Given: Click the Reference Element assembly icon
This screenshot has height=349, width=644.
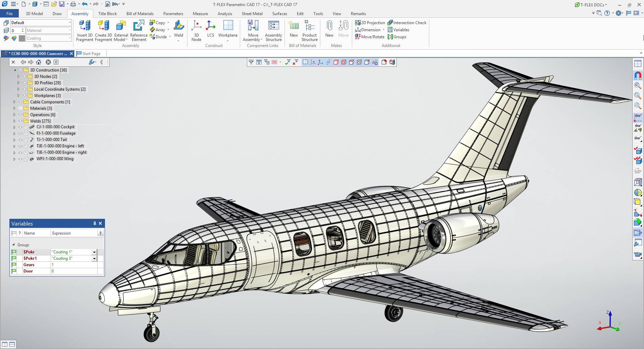Looking at the screenshot, I should click(139, 30).
